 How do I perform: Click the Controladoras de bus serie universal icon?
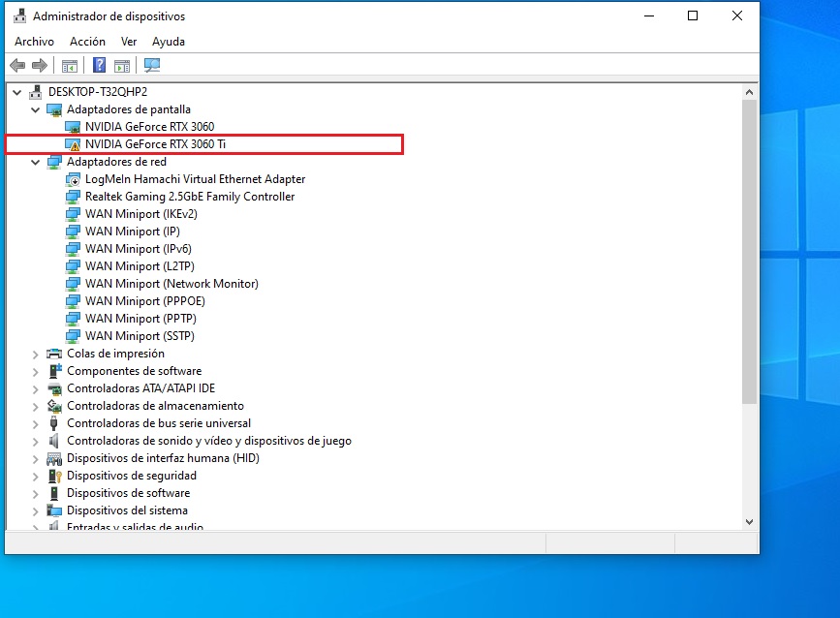coord(53,423)
